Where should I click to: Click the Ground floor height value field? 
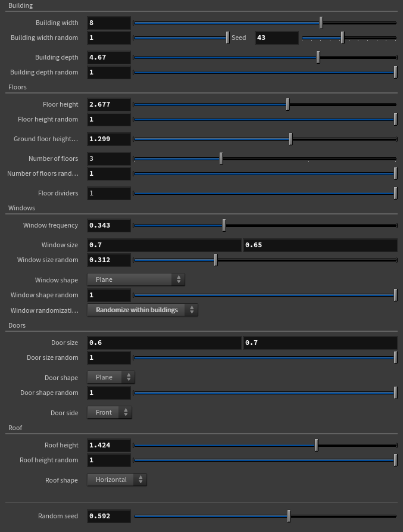click(x=109, y=139)
